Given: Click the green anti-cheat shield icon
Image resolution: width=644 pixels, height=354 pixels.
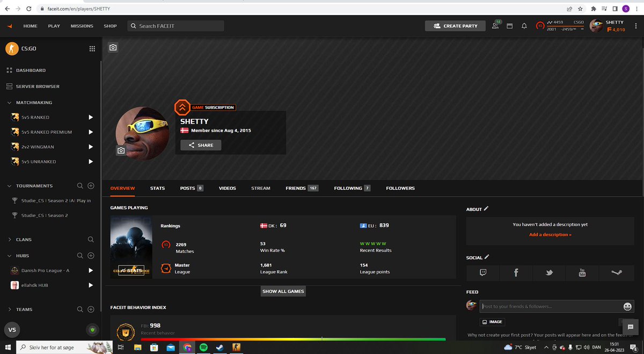Looking at the screenshot, I should tap(92, 329).
